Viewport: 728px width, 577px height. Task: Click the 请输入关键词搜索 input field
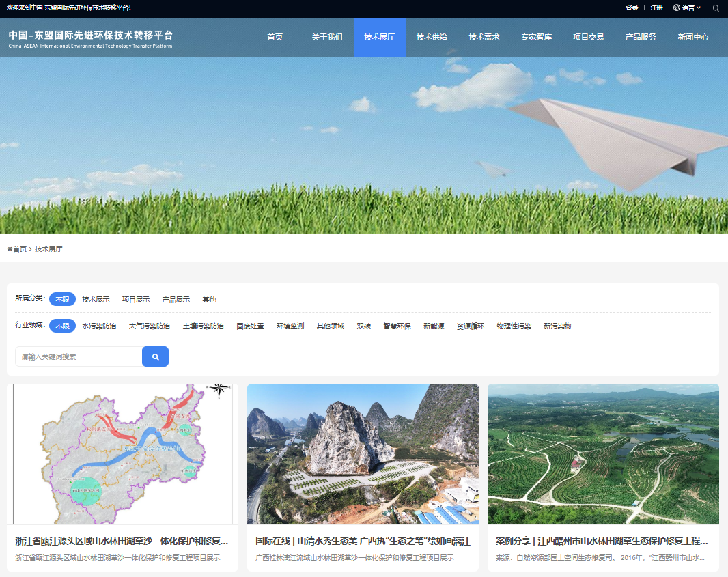[79, 356]
